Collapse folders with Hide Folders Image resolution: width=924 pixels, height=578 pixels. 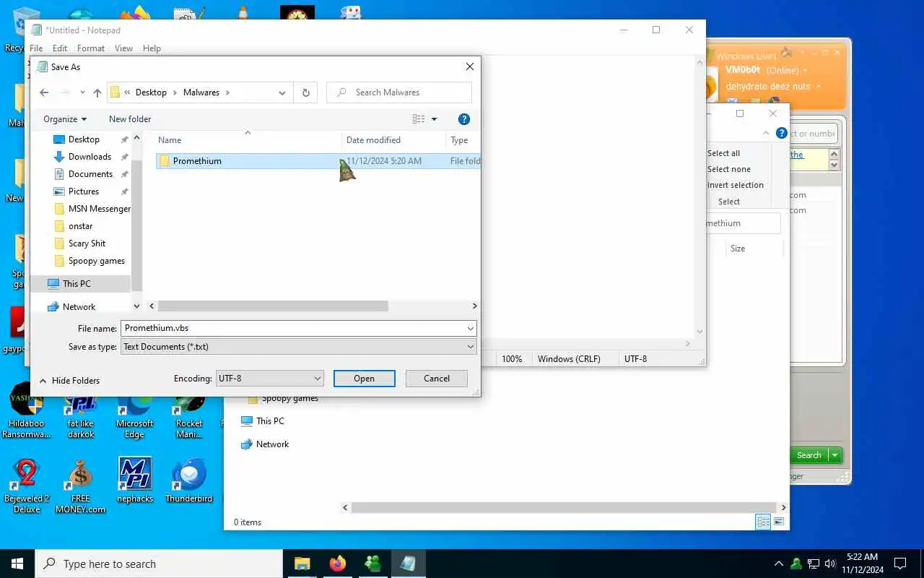[69, 381]
